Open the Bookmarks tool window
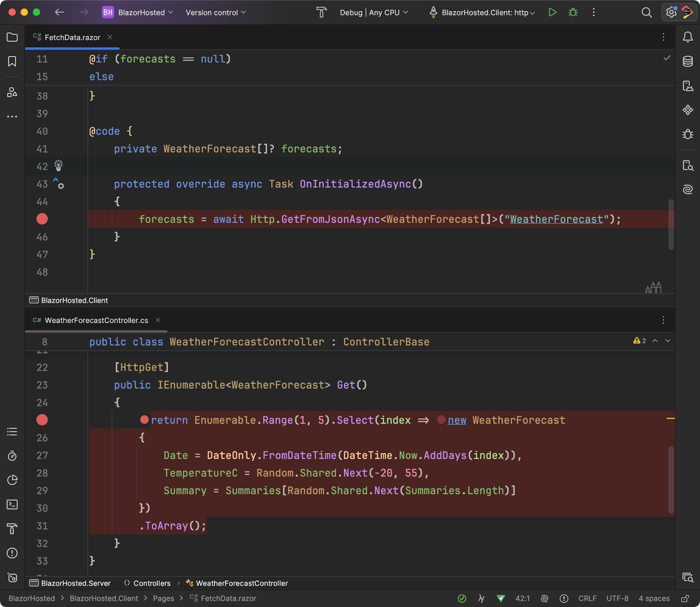Image resolution: width=700 pixels, height=607 pixels. point(12,61)
